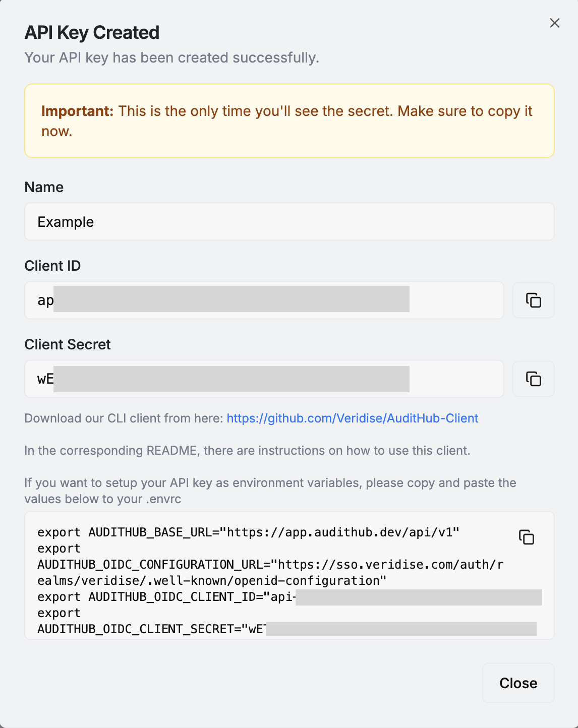Select the API Key Created heading
Image resolution: width=578 pixels, height=728 pixels.
point(91,32)
